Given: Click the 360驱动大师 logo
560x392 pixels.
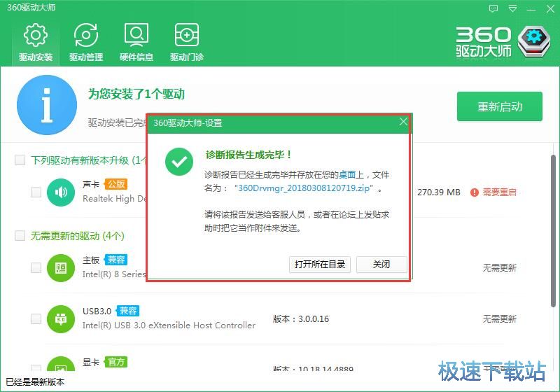Looking at the screenshot, I should tap(503, 42).
